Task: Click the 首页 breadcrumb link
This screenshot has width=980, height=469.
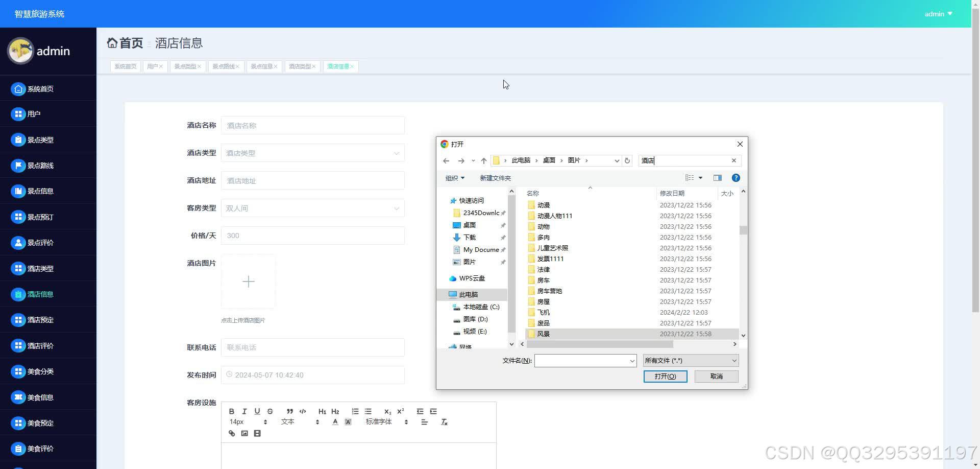Action: click(125, 43)
